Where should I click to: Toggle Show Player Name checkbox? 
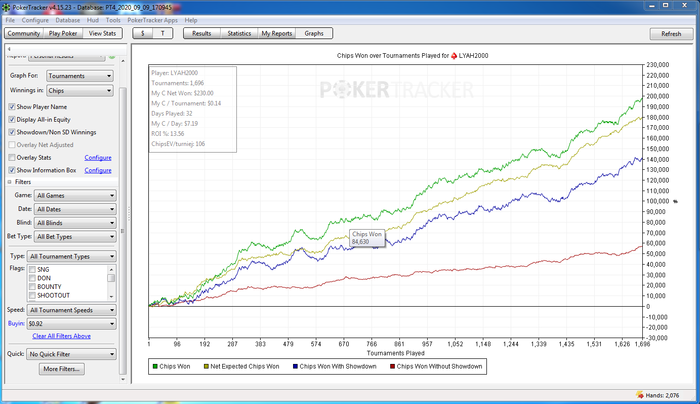pyautogui.click(x=12, y=107)
